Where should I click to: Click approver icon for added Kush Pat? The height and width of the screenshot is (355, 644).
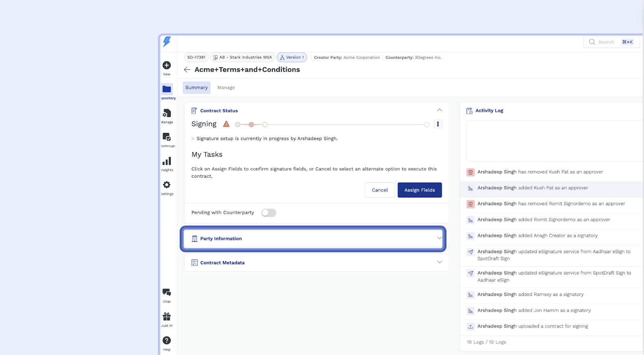(x=471, y=188)
